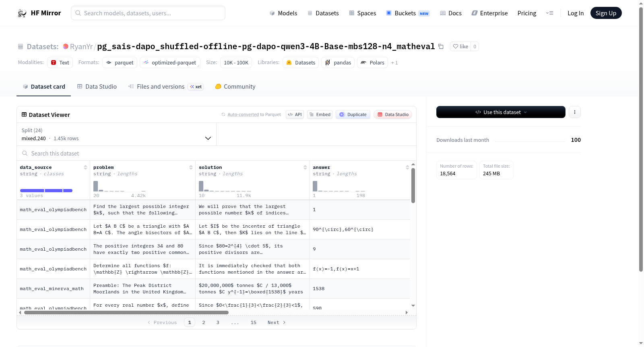This screenshot has height=347, width=644.
Task: Click the Previous page button
Action: point(162,322)
